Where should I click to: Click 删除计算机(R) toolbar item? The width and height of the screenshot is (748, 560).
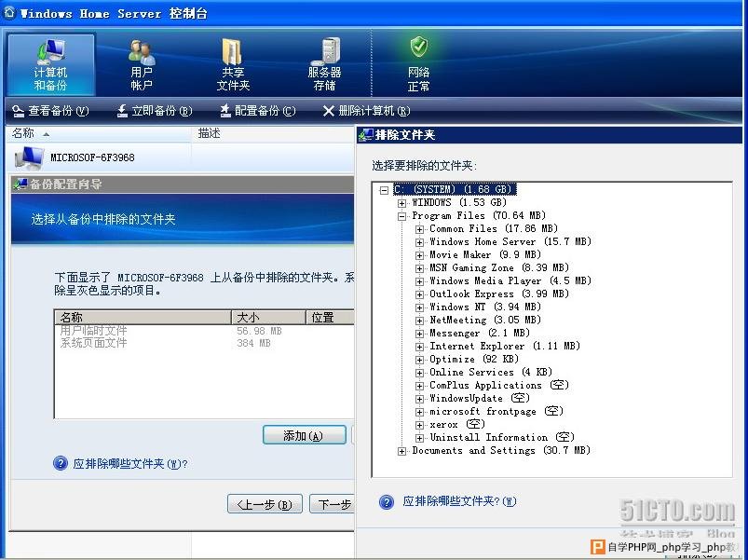[x=366, y=111]
